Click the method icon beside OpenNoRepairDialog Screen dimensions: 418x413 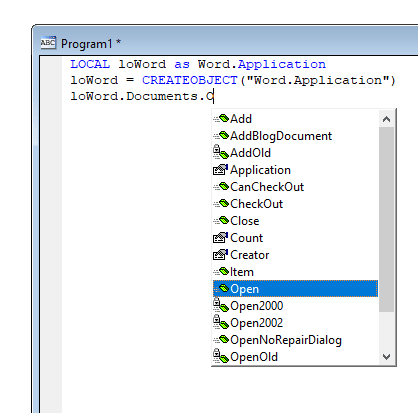[221, 340]
